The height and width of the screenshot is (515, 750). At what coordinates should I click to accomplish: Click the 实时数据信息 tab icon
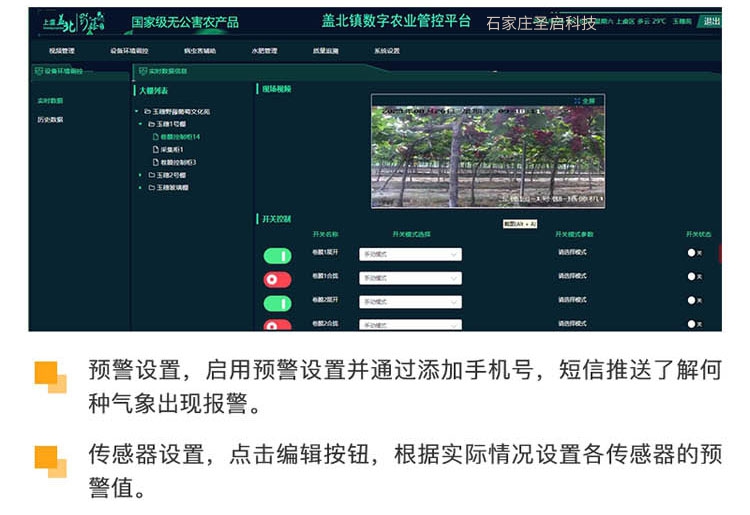point(143,72)
